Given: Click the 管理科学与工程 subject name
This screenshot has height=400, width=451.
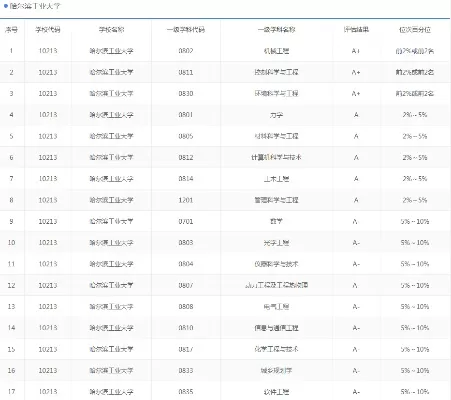Looking at the screenshot, I should [276, 200].
